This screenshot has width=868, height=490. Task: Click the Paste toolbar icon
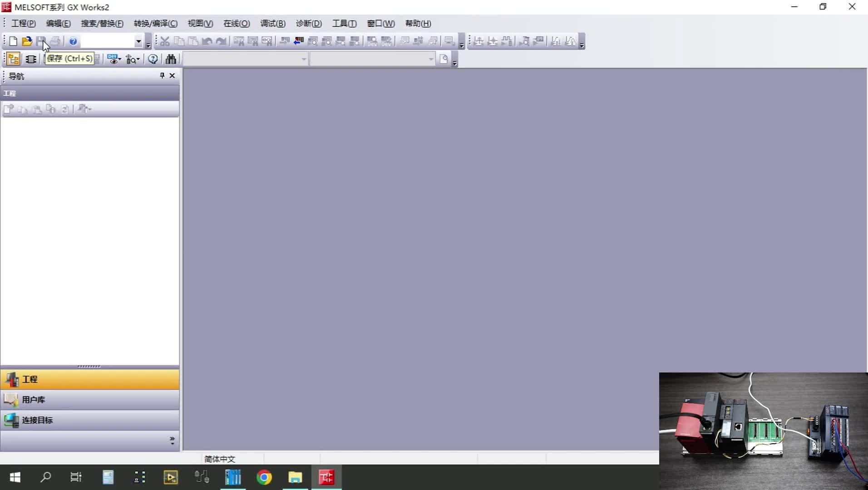click(x=193, y=41)
